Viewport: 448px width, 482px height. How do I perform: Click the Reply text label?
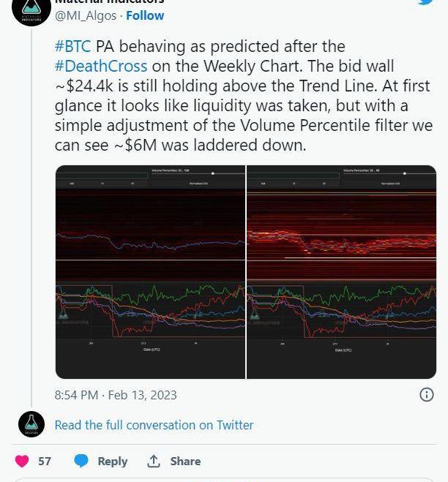(x=112, y=461)
